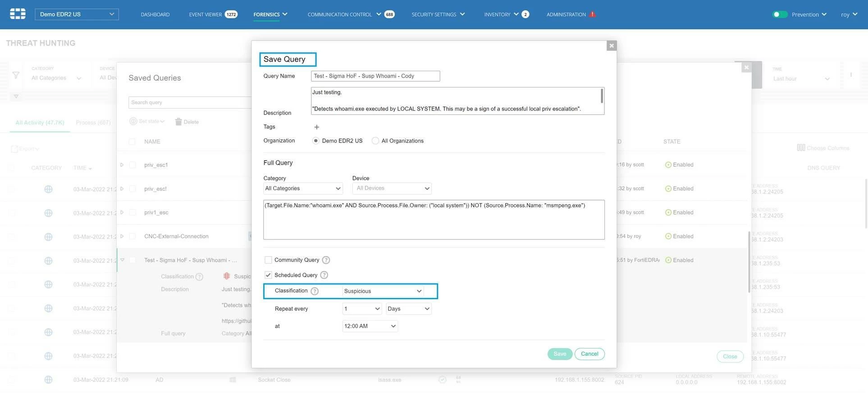Switch to the All Activity tab
Viewport: 868px width, 398px height.
tap(40, 123)
